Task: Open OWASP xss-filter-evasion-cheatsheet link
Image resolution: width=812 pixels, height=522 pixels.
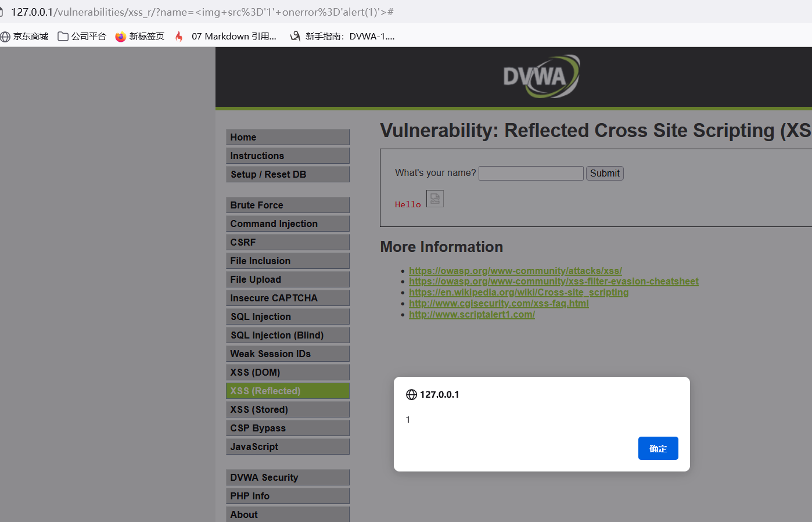Action: point(554,282)
